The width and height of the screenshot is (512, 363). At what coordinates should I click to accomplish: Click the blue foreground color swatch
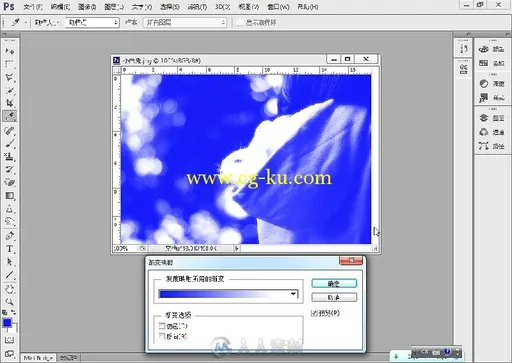(x=7, y=322)
